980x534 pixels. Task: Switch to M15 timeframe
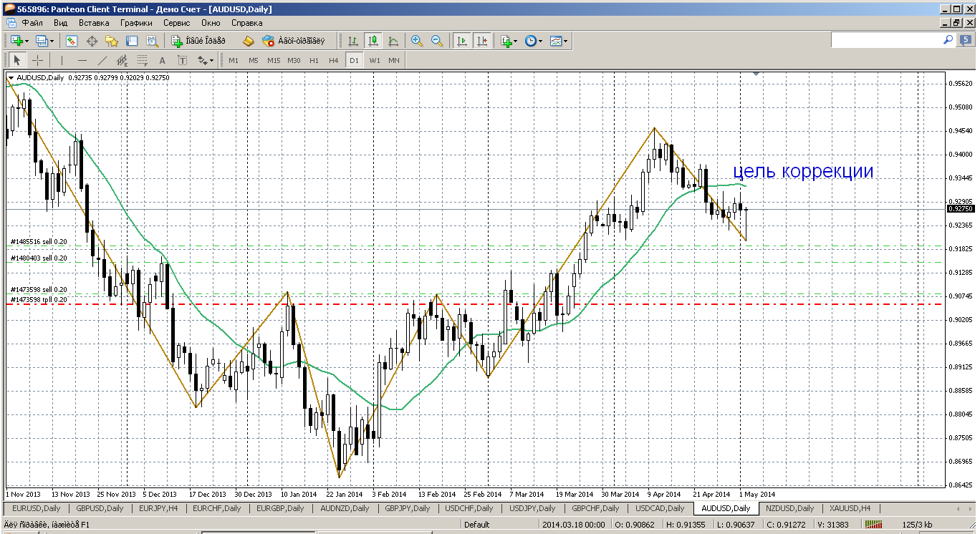(274, 60)
